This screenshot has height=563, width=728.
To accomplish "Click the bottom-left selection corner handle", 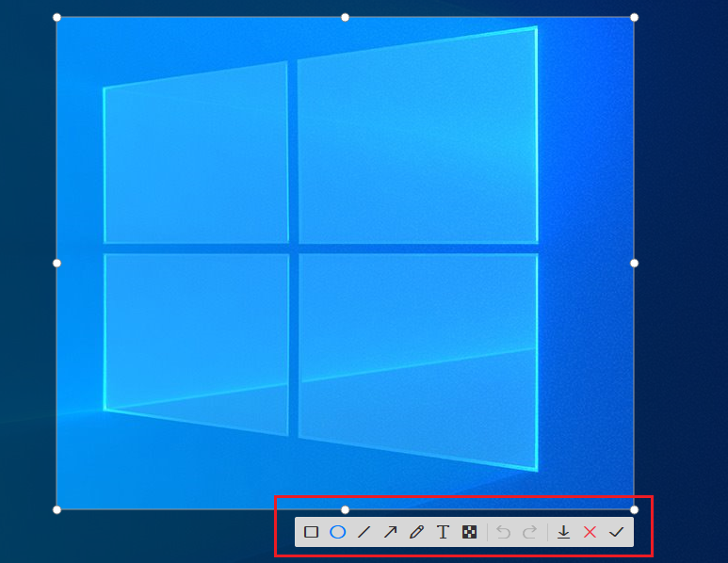I will coord(57,509).
